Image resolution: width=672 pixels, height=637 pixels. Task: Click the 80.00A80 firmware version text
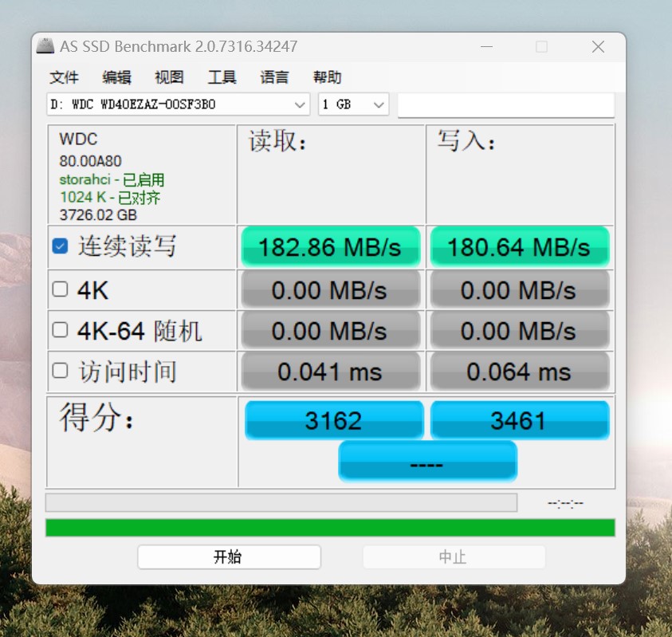(x=90, y=161)
